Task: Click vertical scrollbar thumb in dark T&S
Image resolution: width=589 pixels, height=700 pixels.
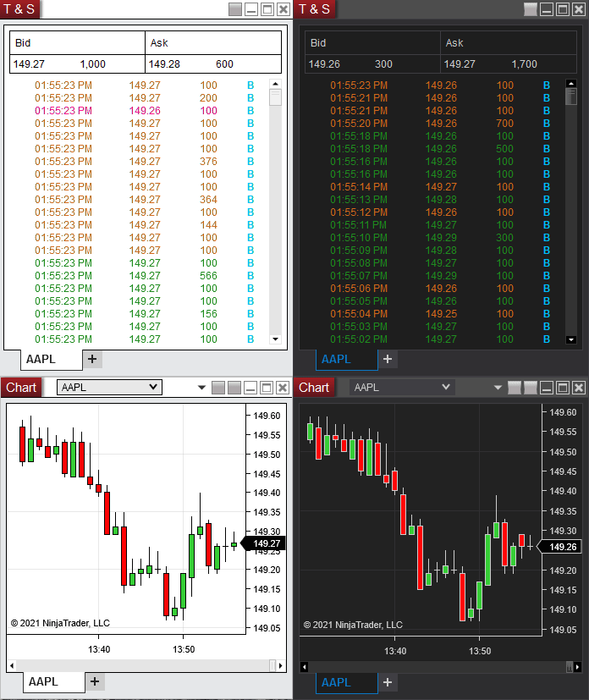Action: coord(571,96)
